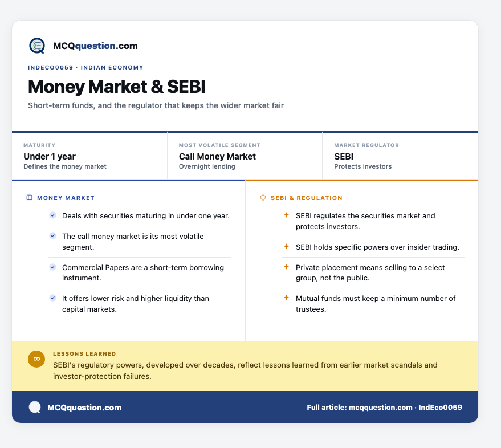Click 'Defines the money market' caption
This screenshot has height=448, width=501.
click(65, 166)
